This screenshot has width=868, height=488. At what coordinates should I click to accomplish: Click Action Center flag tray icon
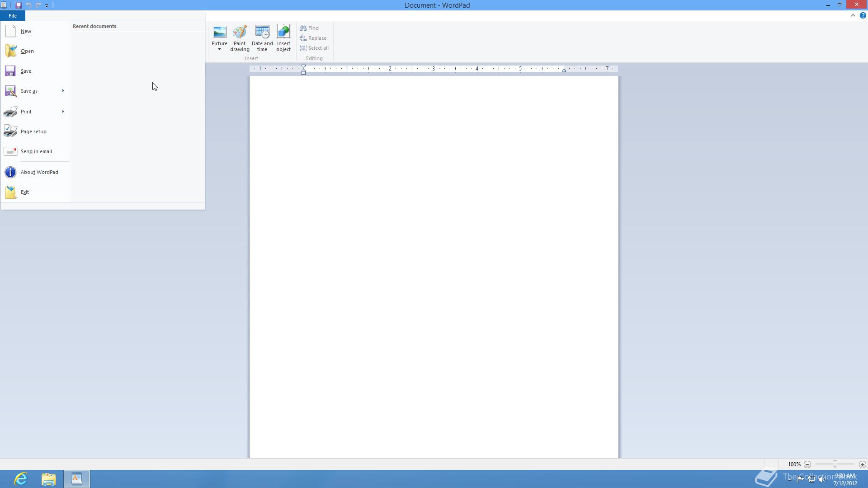(800, 479)
